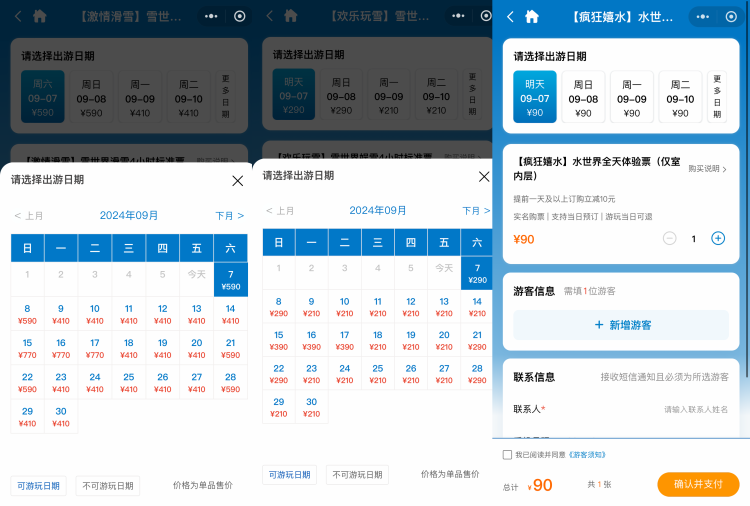750x506 pixels.
Task: Go back using the arrow in the 疯狂嬉水 header
Action: point(510,16)
